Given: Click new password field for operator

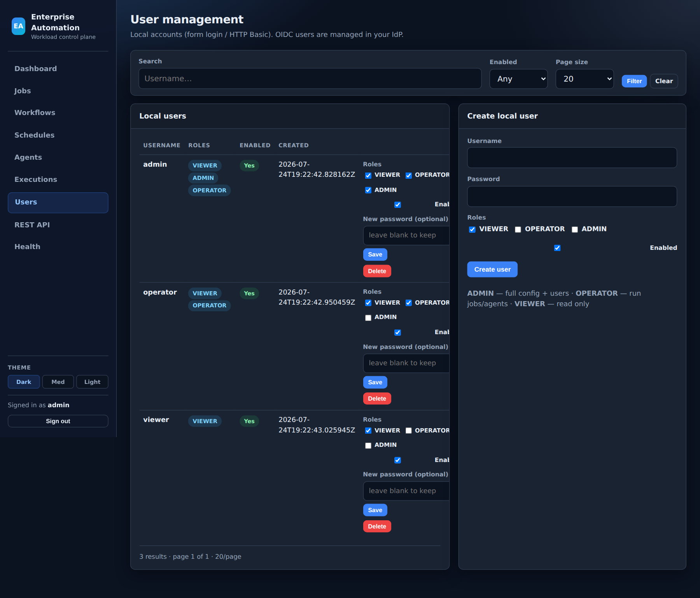Looking at the screenshot, I should (406, 363).
